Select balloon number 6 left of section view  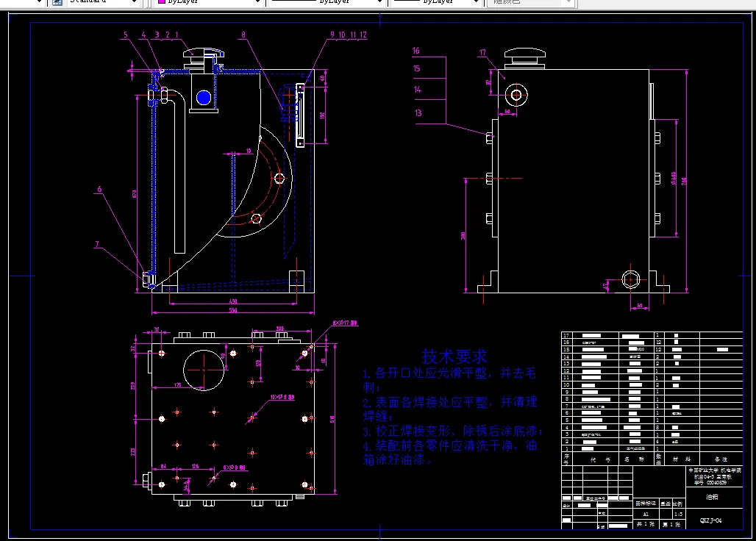point(99,189)
